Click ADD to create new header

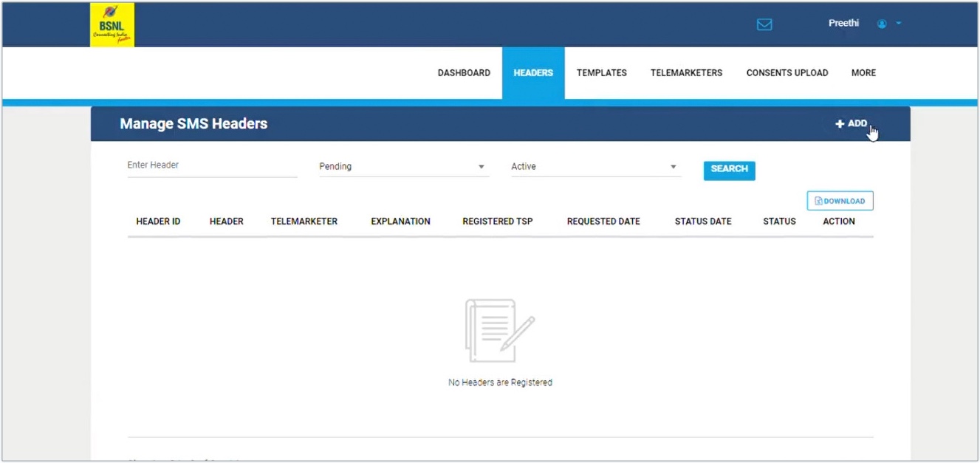tap(853, 123)
